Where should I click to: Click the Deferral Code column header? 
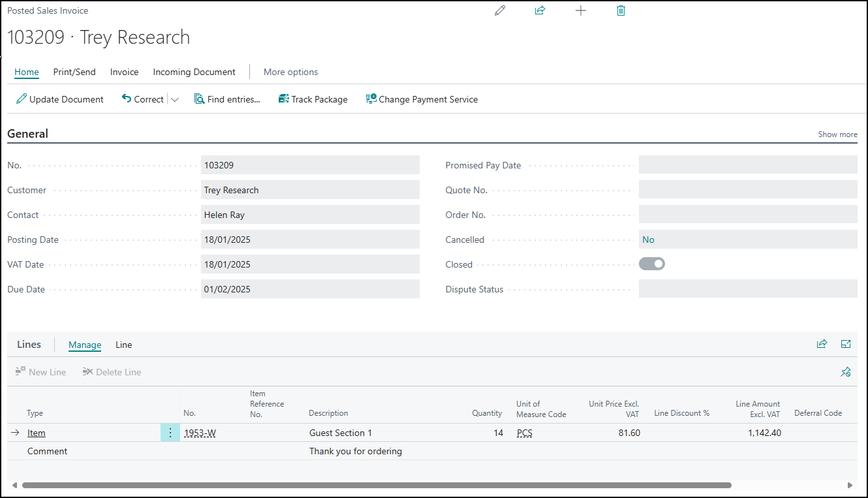click(x=818, y=413)
